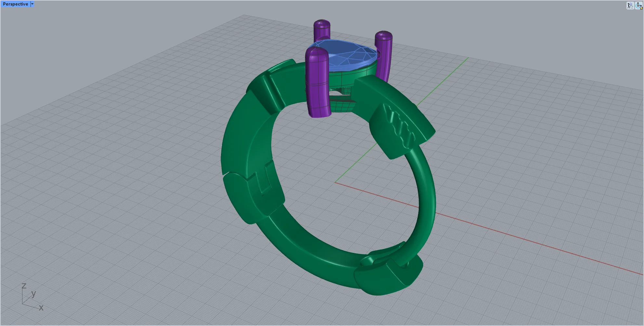Click the Perspective viewport title label
This screenshot has width=644, height=326.
tap(16, 4)
